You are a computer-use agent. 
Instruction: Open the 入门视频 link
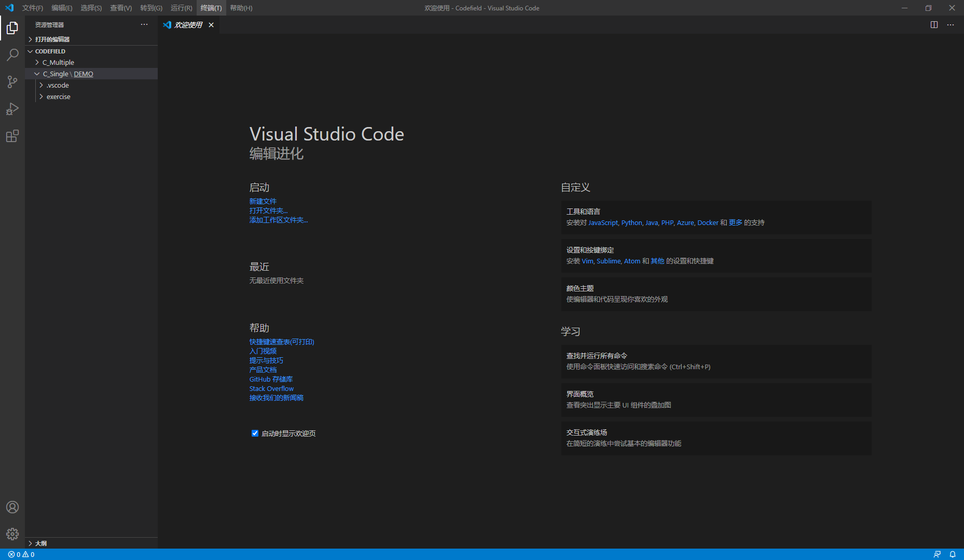click(x=263, y=351)
